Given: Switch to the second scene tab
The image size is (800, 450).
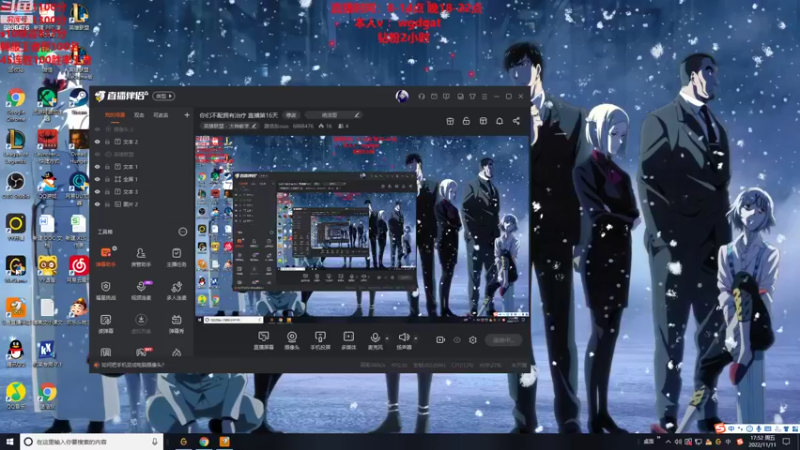Looking at the screenshot, I should (139, 115).
